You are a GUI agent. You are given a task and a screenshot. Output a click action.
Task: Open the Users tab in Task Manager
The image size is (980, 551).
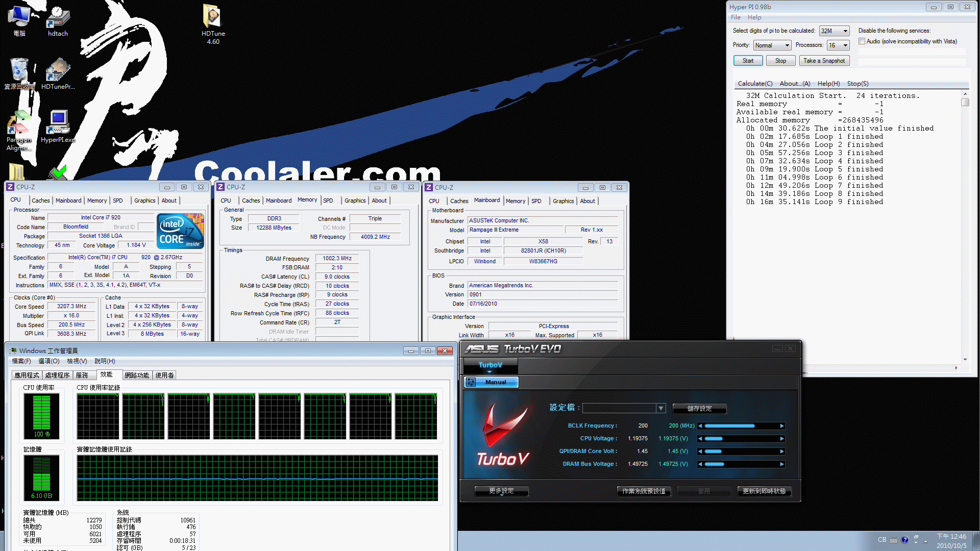pyautogui.click(x=164, y=375)
